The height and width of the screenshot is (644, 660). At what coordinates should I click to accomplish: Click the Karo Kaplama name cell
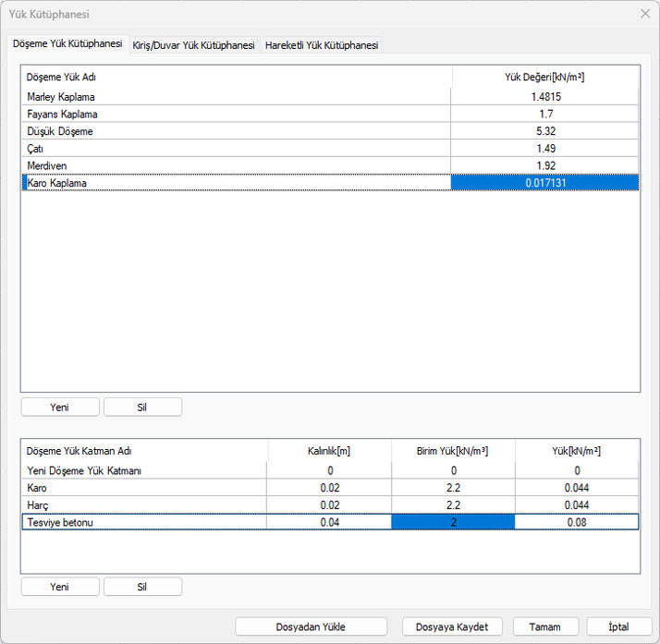click(x=236, y=183)
